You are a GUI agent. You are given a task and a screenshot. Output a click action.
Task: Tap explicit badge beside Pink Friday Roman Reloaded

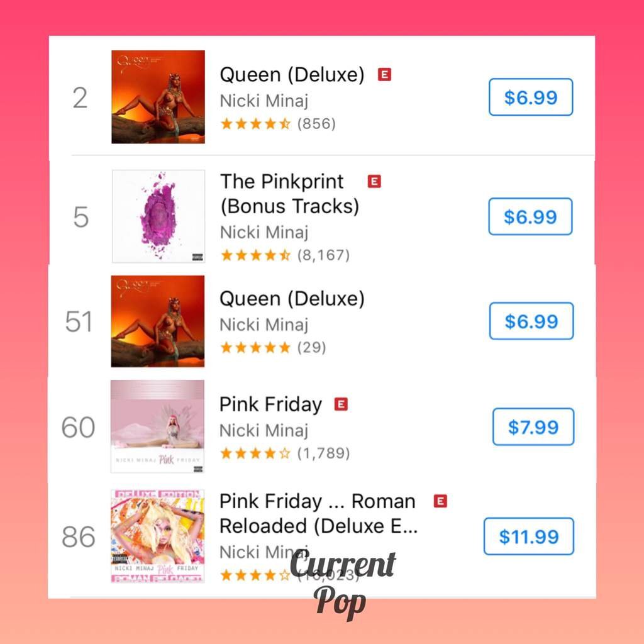click(440, 501)
